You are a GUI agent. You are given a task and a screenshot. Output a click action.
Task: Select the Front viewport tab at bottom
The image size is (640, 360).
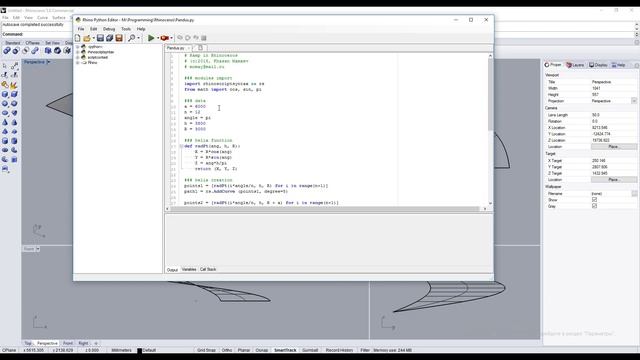tap(68, 343)
